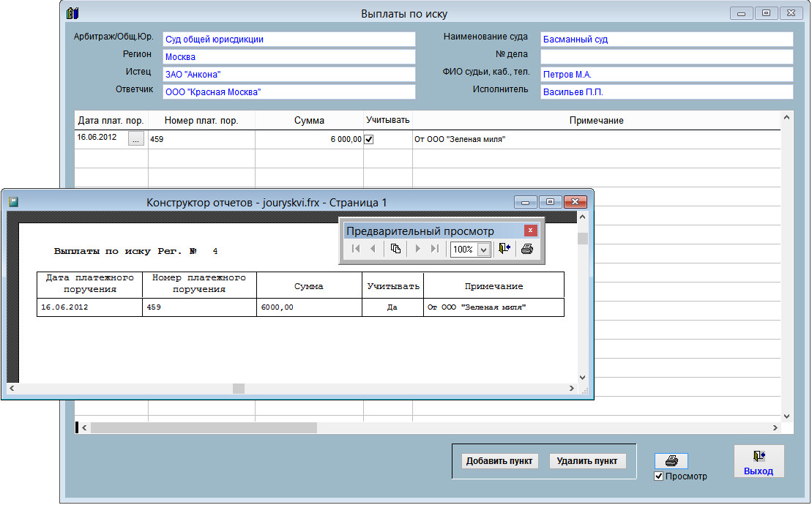
Task: Open the 100% zoom dropdown
Action: pos(483,250)
